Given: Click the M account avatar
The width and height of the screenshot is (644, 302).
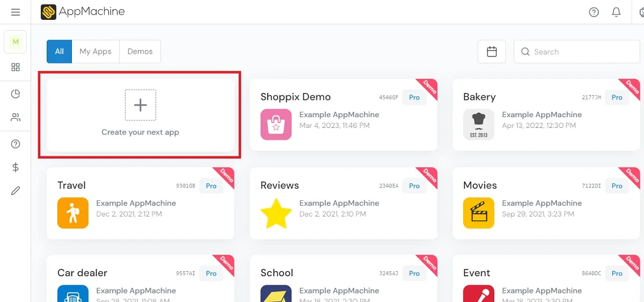Looking at the screenshot, I should click(16, 42).
